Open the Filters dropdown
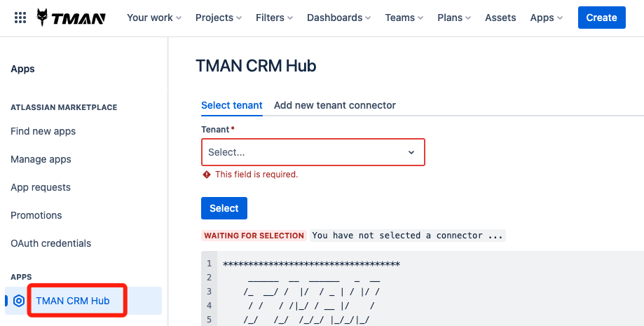This screenshot has width=644, height=326. pos(275,18)
